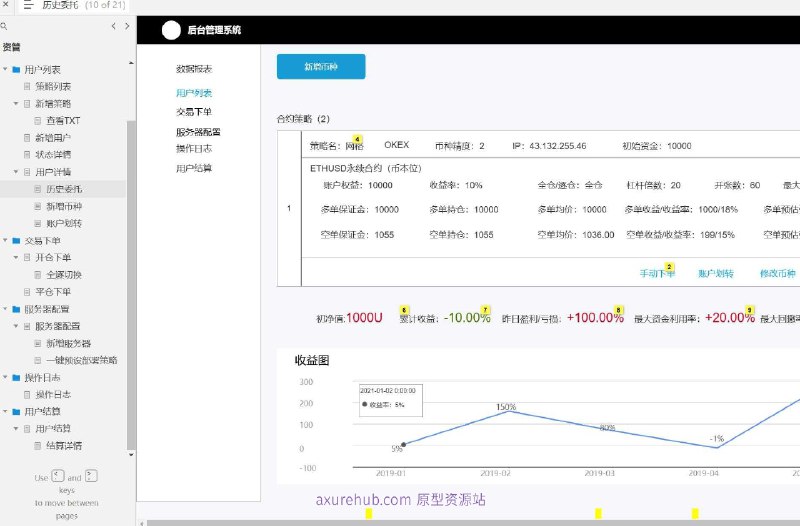Open yellow note marker 8 beside +100.00%
This screenshot has width=800, height=526.
tap(619, 310)
